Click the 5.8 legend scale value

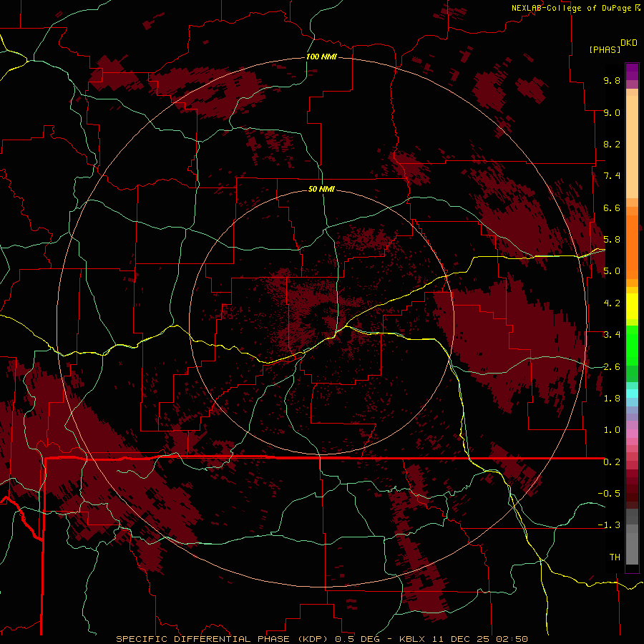612,240
